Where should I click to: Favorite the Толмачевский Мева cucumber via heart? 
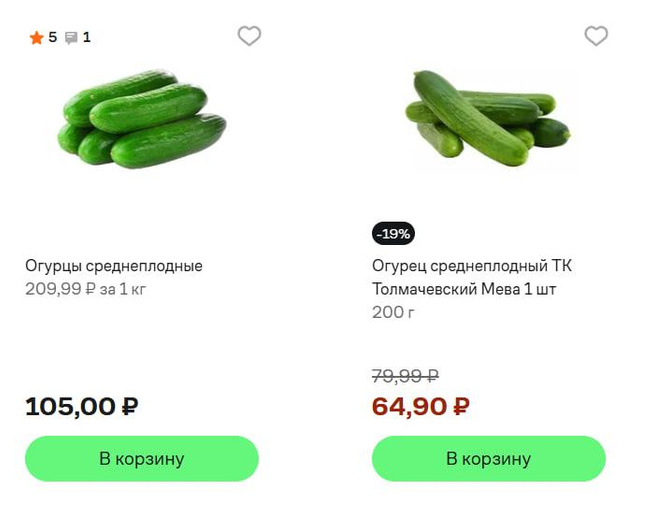click(596, 36)
